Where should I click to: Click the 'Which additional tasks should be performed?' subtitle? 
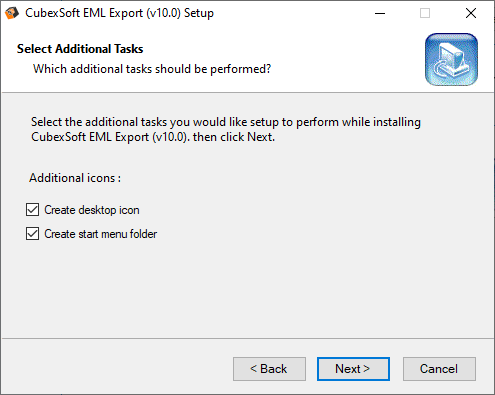(x=152, y=69)
